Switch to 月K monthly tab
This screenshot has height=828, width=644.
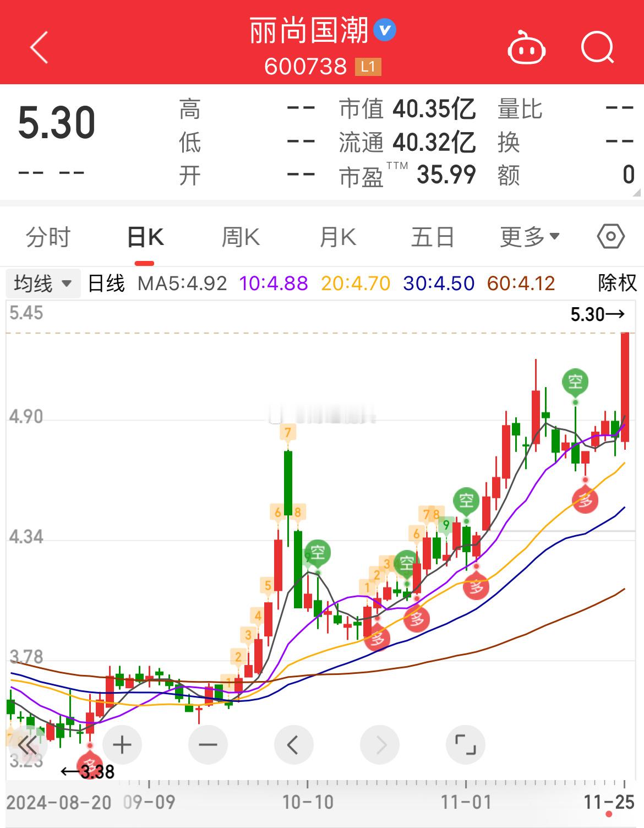338,237
